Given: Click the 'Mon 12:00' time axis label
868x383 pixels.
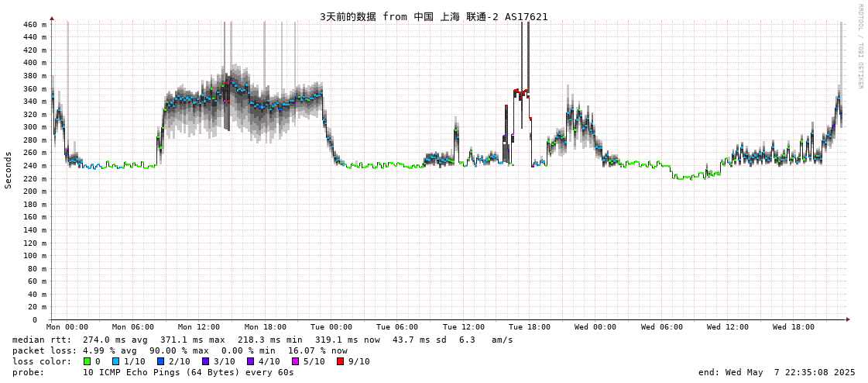Looking at the screenshot, I should coord(199,327).
